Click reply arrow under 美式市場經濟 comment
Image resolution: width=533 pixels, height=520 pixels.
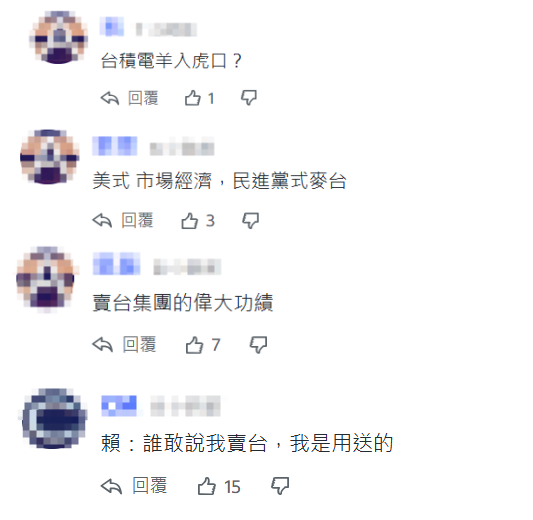click(102, 221)
